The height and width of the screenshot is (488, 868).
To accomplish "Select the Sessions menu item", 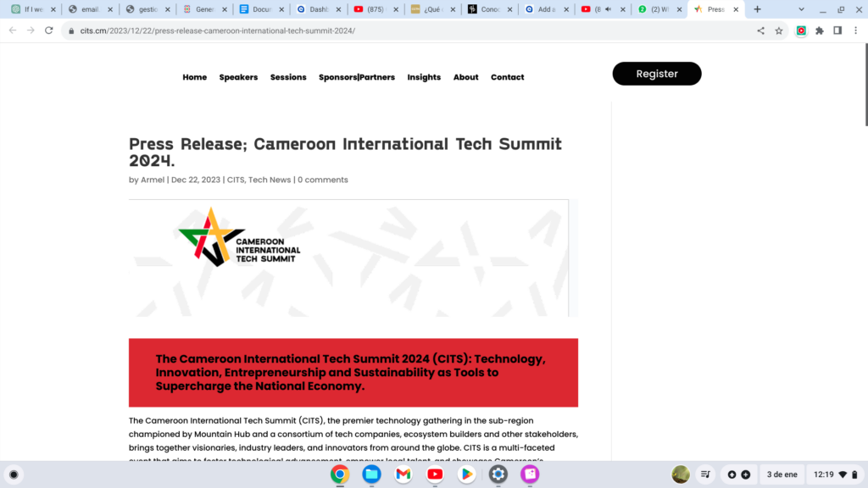I will (288, 77).
